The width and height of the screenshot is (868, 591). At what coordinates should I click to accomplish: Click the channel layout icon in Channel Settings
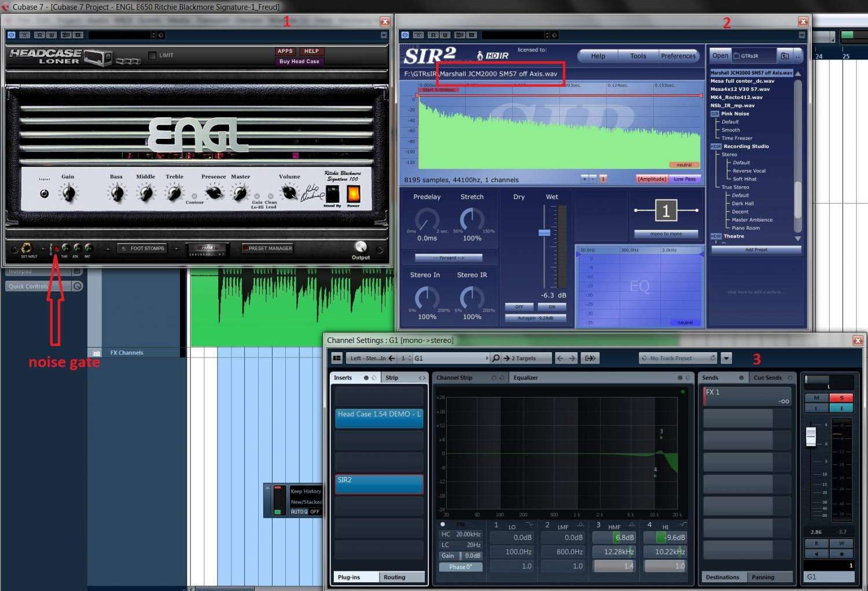(337, 359)
